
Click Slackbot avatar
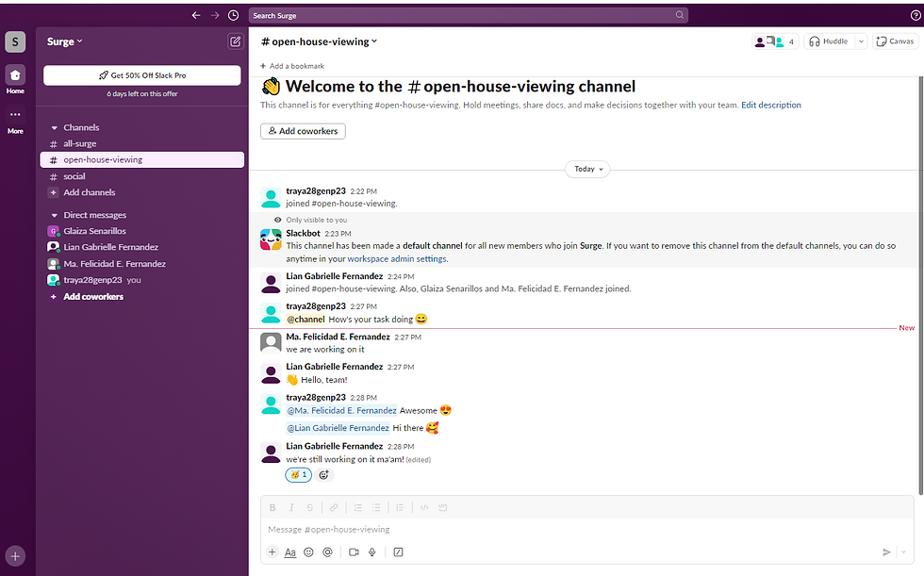pos(272,239)
